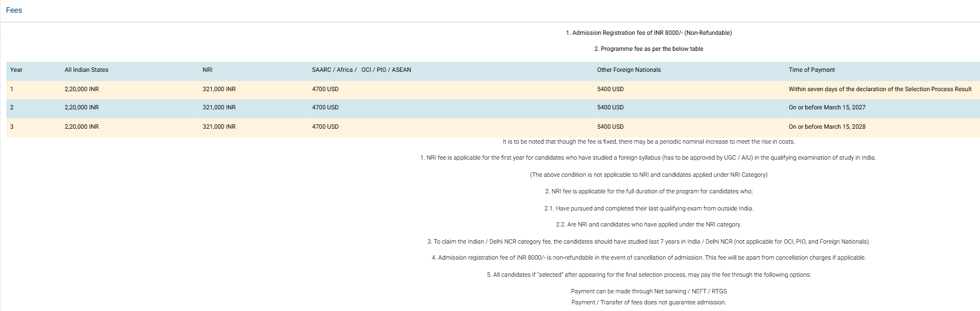Viewport: 980px width, 311px height.
Task: Open the Fees section heading
Action: [x=14, y=10]
